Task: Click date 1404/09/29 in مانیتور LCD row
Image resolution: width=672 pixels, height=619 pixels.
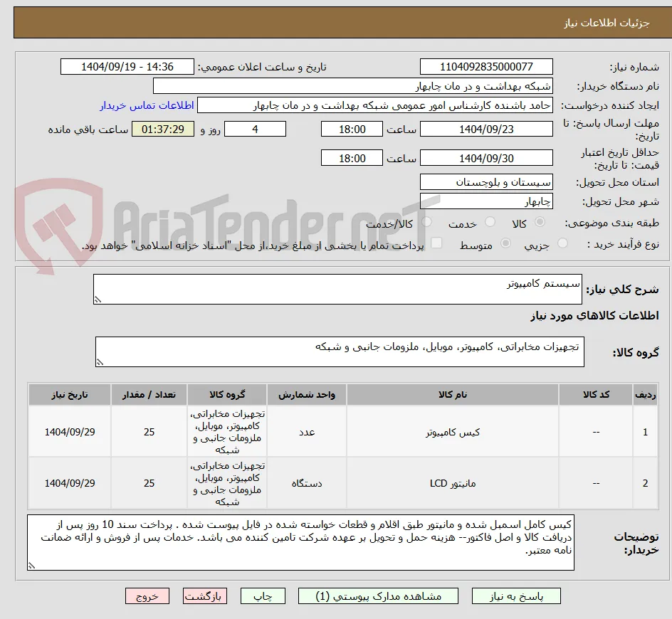Action: [x=70, y=483]
